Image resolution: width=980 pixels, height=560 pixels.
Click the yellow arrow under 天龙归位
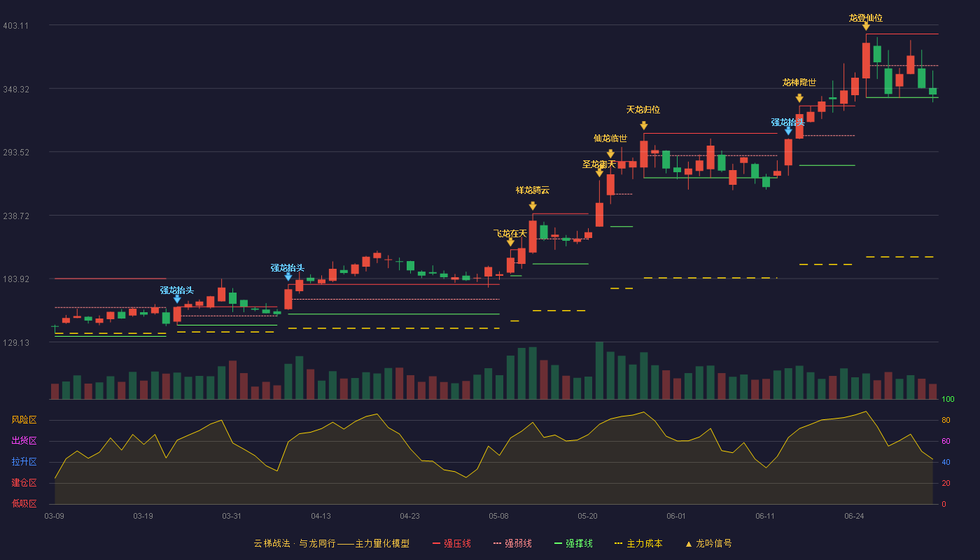pos(644,126)
